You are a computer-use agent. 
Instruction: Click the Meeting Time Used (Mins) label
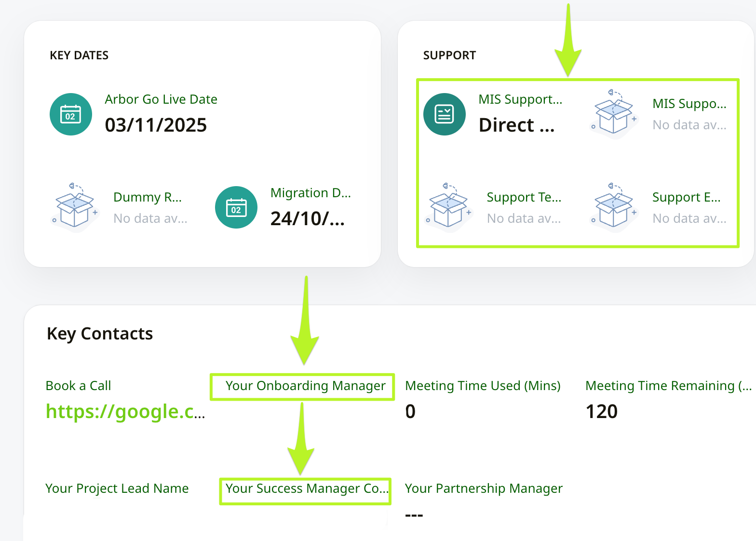(483, 386)
